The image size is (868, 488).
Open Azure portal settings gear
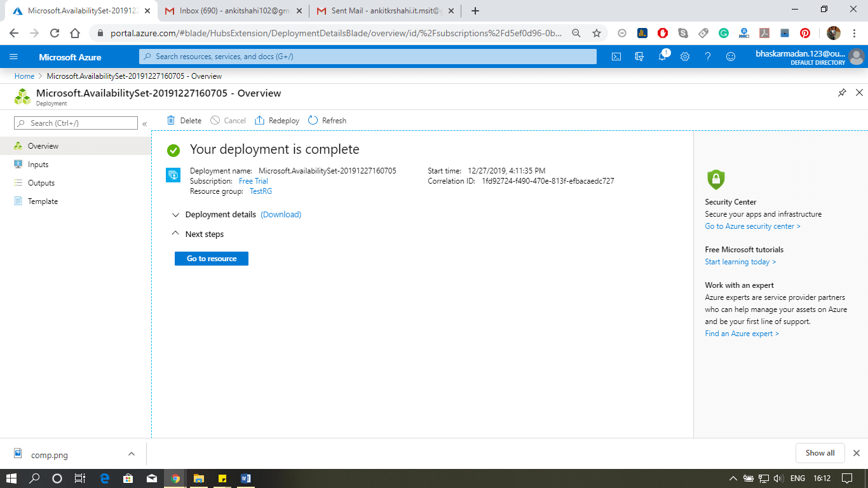[x=685, y=57]
